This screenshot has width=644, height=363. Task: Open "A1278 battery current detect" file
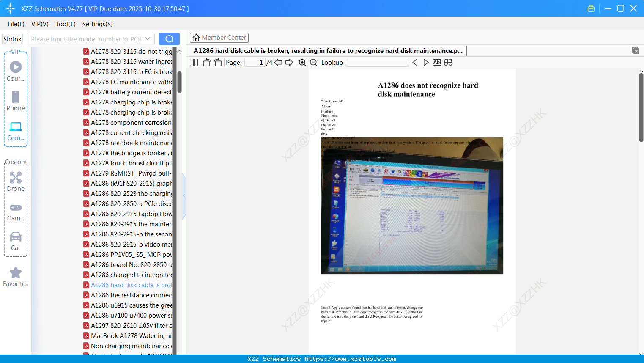(x=128, y=92)
